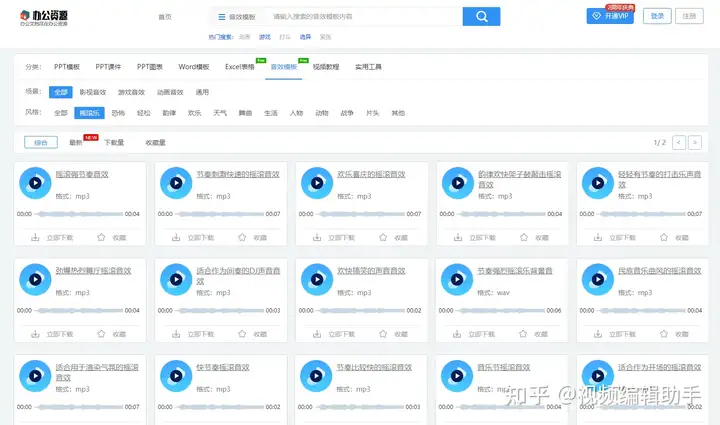Click download icon for 韵律欢快架子鼓敲击摇滚音效
This screenshot has width=720, height=425.
click(x=458, y=237)
